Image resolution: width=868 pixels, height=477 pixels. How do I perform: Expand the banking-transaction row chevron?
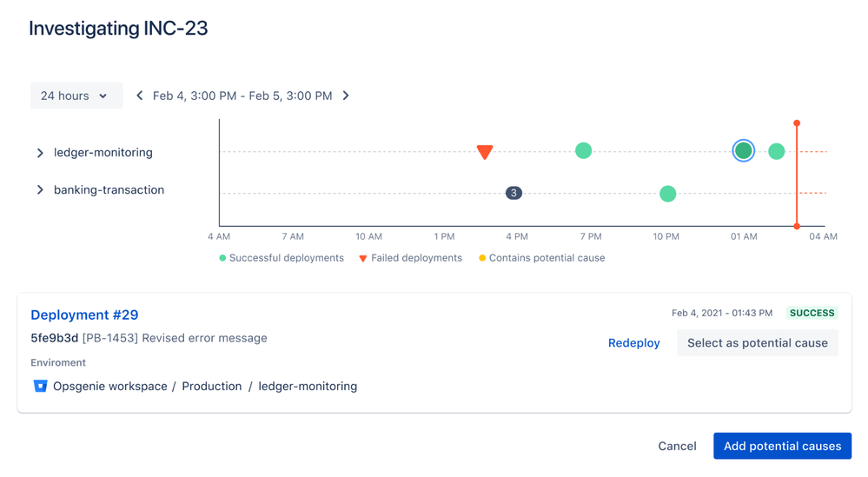point(40,189)
